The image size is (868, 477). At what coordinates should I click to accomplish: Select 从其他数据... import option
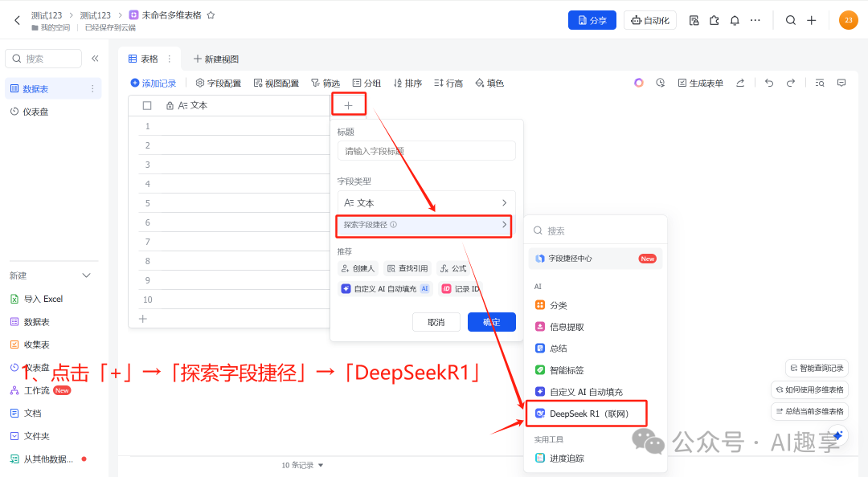[42, 459]
